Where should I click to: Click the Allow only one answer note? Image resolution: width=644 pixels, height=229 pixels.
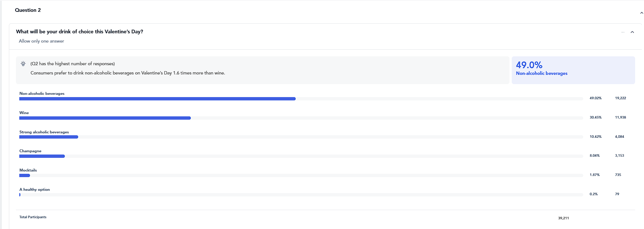point(42,41)
